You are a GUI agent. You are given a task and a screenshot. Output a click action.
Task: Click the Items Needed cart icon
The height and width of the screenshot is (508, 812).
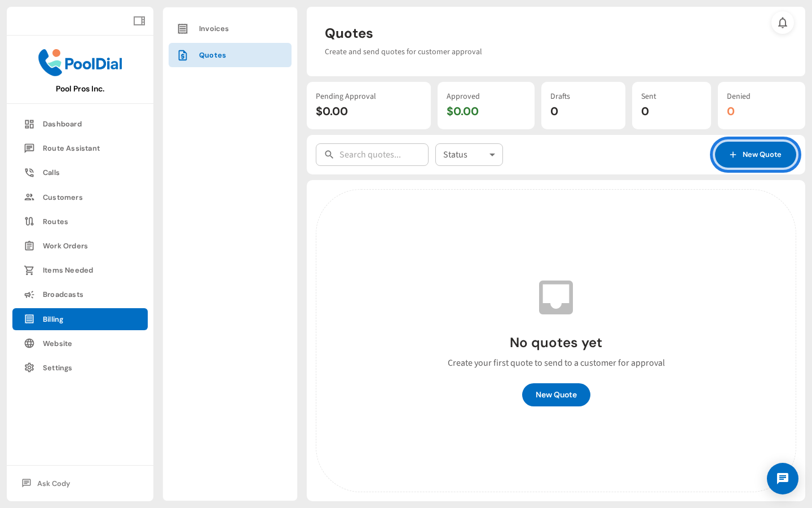tap(29, 270)
